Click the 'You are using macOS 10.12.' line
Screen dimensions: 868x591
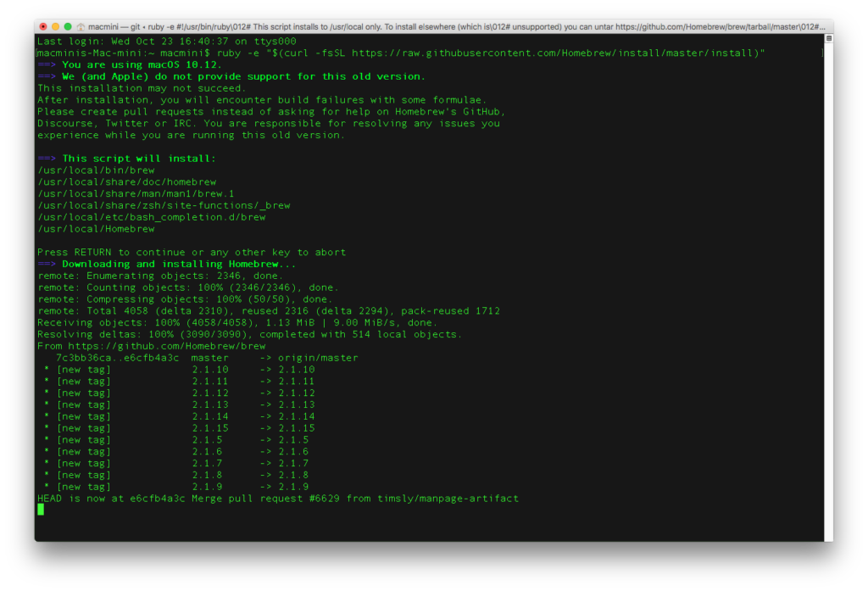[141, 64]
